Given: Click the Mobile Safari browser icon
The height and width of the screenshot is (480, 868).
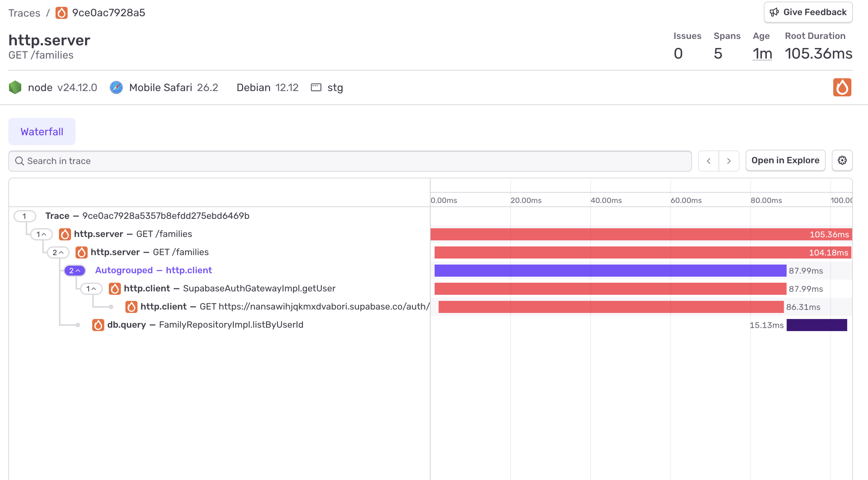Looking at the screenshot, I should coord(116,87).
